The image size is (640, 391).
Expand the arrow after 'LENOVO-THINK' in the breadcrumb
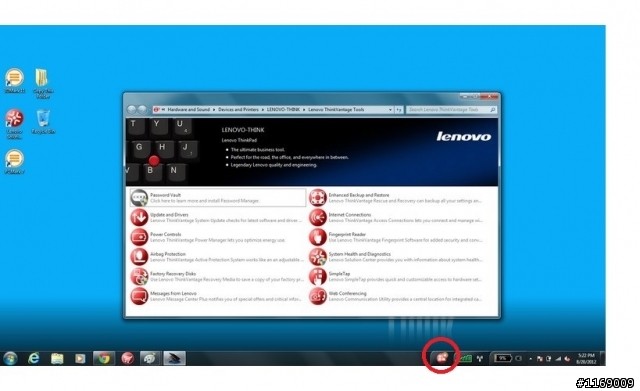tap(304, 109)
